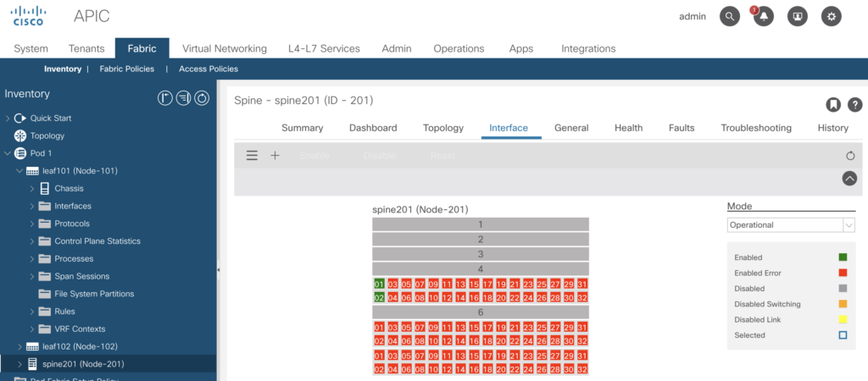Click the Interfaces folder icon
868x381 pixels.
tap(44, 206)
